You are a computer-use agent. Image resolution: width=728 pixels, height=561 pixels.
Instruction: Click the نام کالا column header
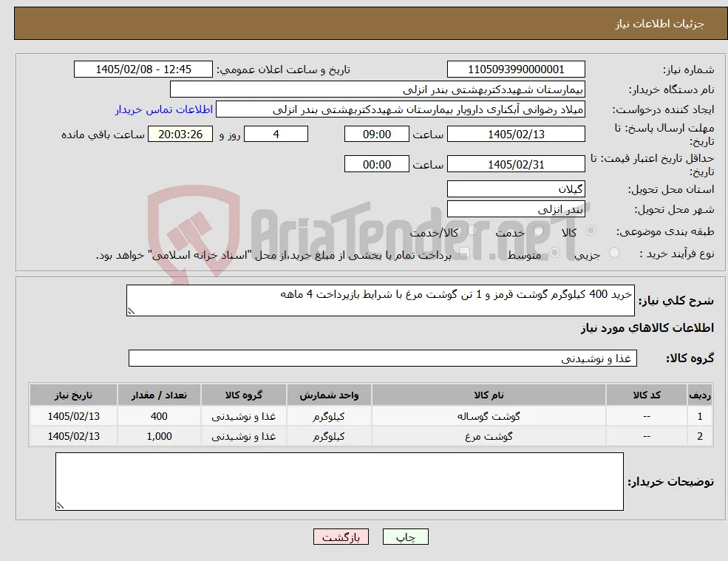pyautogui.click(x=489, y=395)
